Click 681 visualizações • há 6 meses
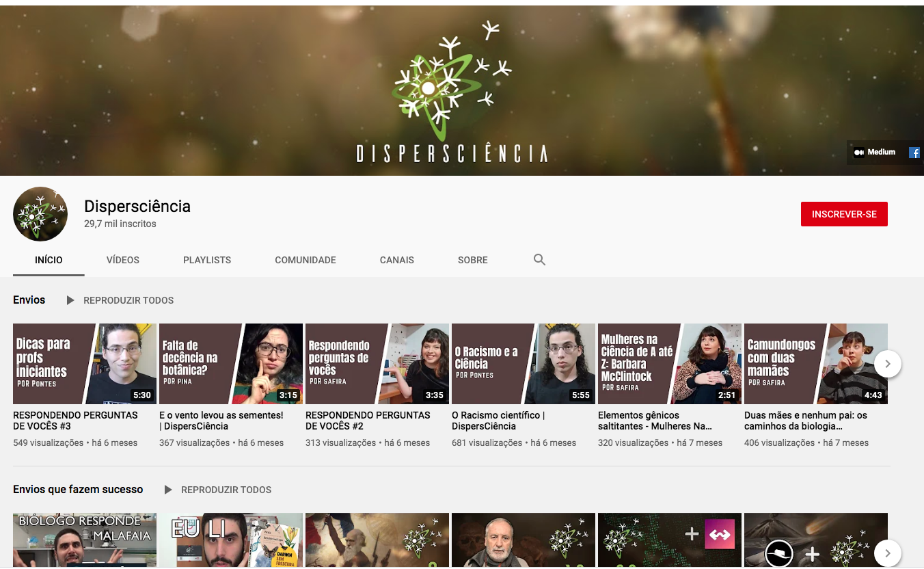 click(x=514, y=442)
